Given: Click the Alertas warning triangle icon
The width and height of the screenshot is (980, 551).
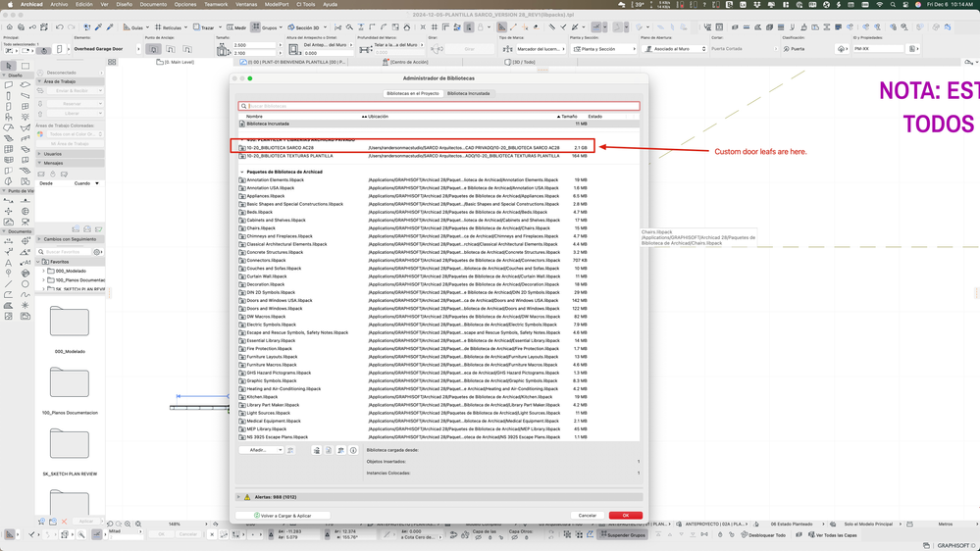Looking at the screenshot, I should (247, 497).
